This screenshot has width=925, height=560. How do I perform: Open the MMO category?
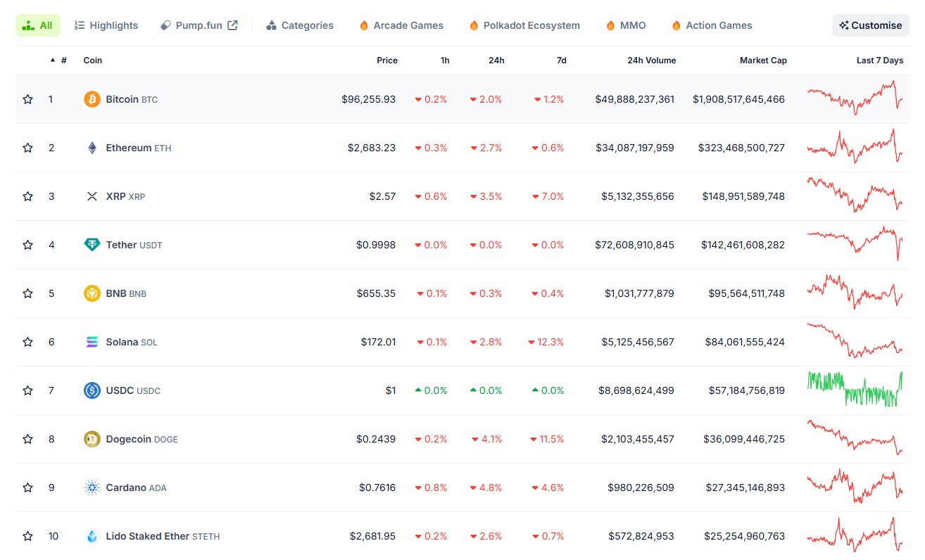tap(625, 25)
